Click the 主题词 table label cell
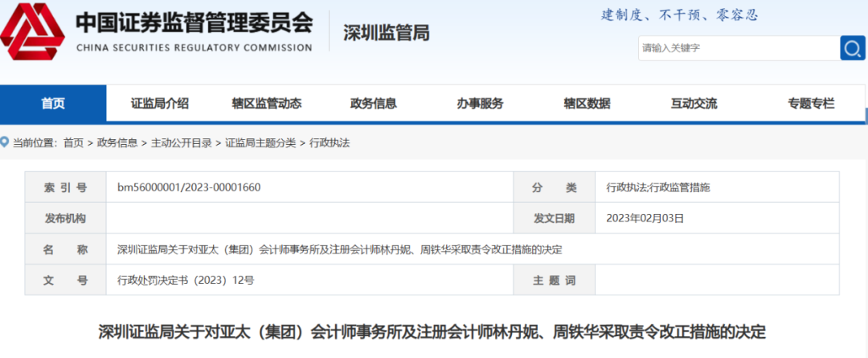The image size is (868, 358). 554,281
